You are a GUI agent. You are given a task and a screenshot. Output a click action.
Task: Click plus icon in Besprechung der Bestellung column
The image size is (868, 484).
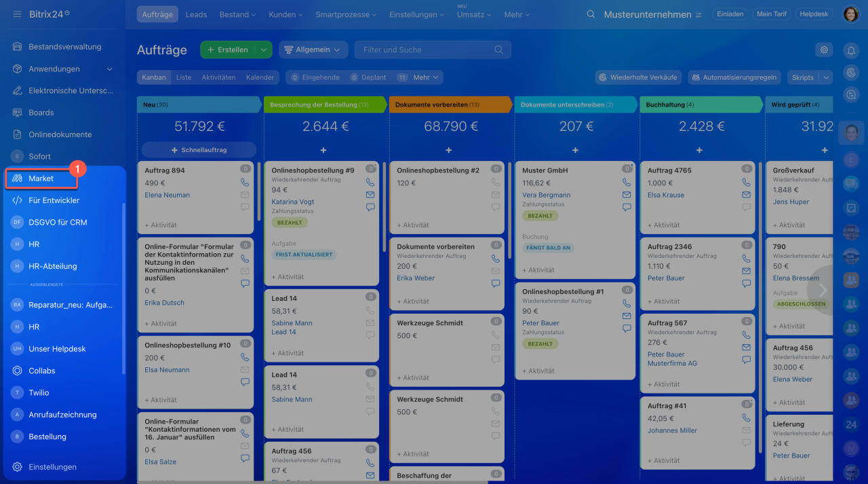323,150
